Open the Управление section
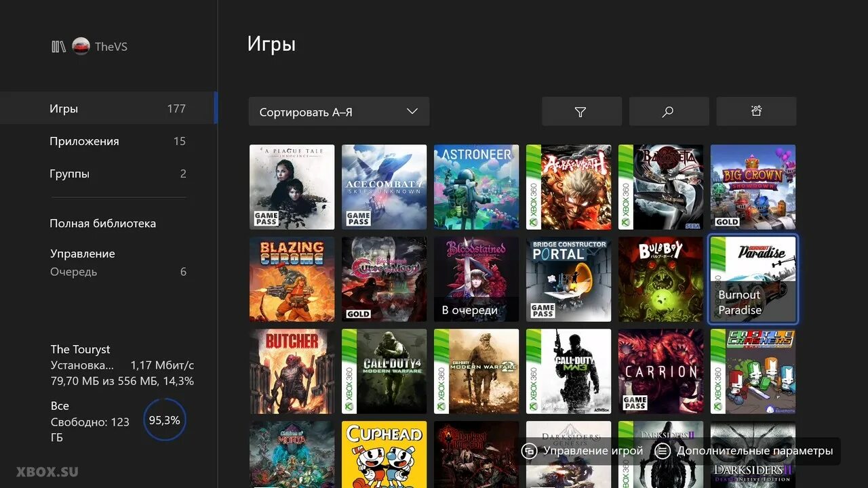Image resolution: width=868 pixels, height=488 pixels. [x=82, y=253]
